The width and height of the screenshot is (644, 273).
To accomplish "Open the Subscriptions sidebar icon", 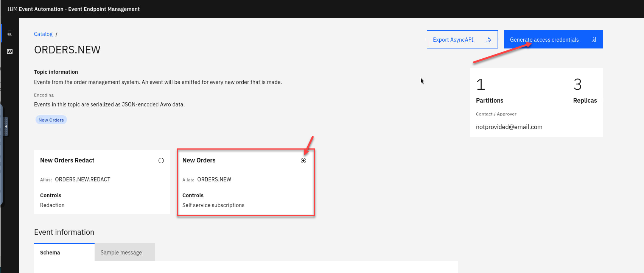I will pos(10,51).
